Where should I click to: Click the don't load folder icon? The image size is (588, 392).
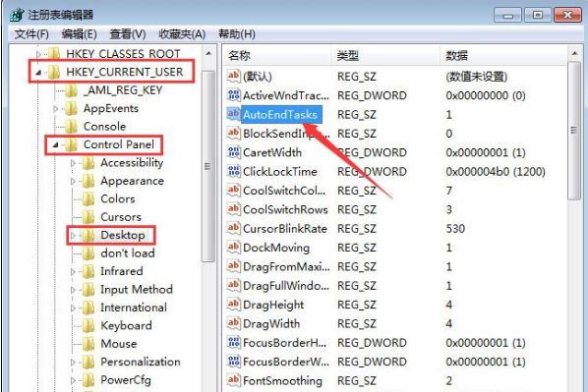tap(88, 252)
